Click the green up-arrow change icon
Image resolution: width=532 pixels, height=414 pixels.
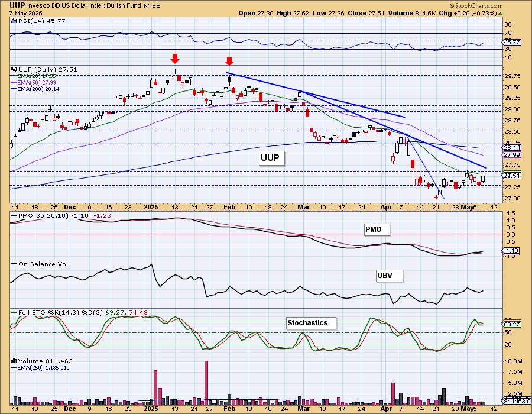[500, 14]
